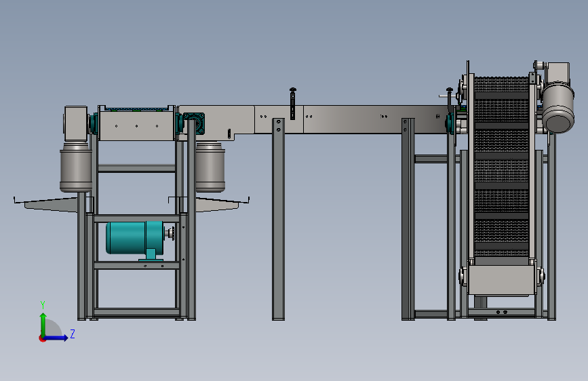The width and height of the screenshot is (588, 381).
Task: Click the Z axis label text
Action: pyautogui.click(x=73, y=334)
